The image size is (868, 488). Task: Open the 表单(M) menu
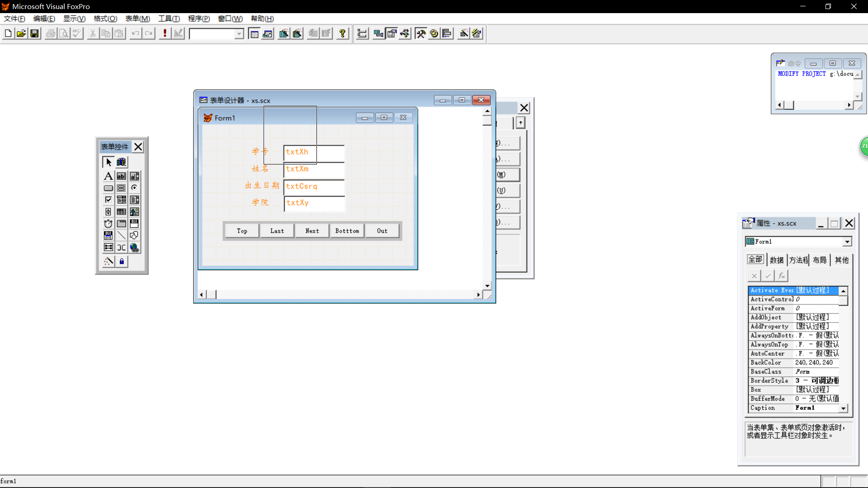coord(137,19)
